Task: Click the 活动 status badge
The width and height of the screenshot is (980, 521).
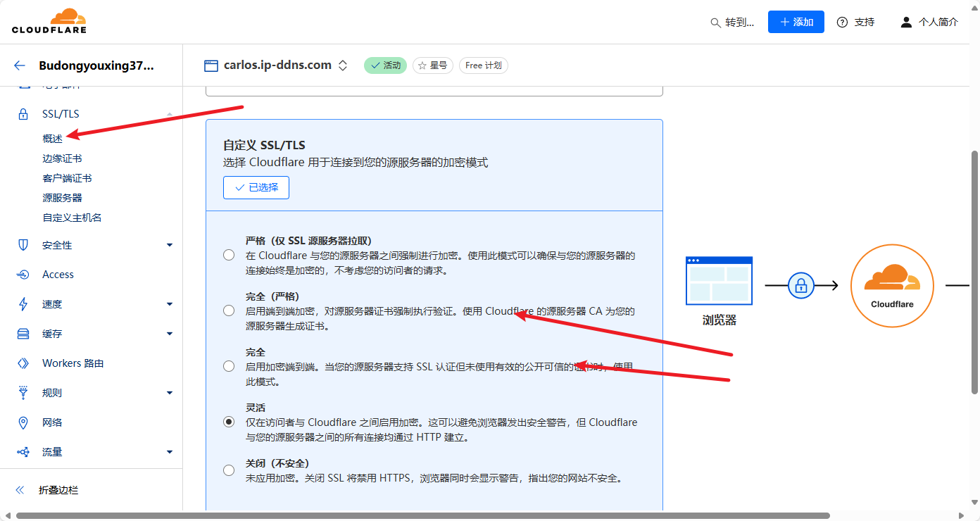Action: 385,65
